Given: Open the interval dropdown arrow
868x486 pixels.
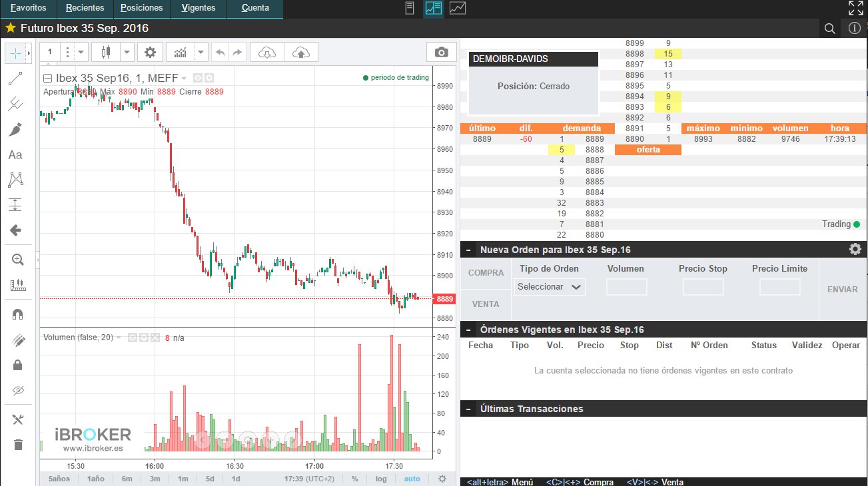Looking at the screenshot, I should (81, 52).
